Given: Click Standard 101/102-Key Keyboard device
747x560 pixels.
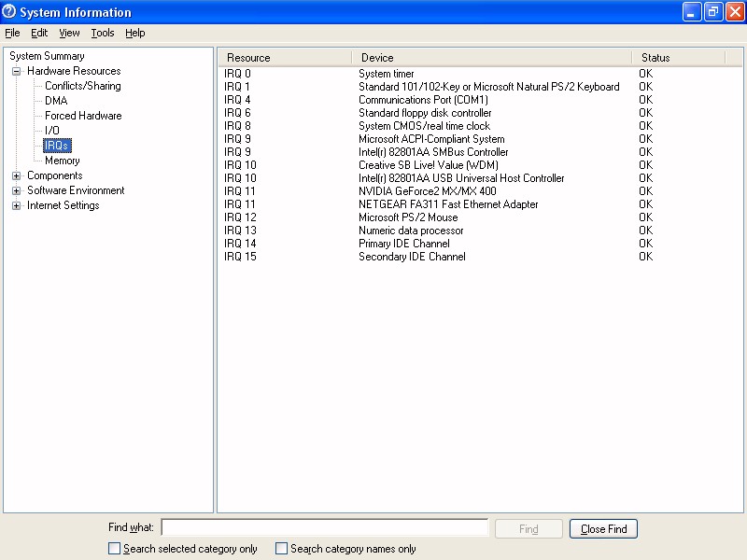Looking at the screenshot, I should pos(488,87).
